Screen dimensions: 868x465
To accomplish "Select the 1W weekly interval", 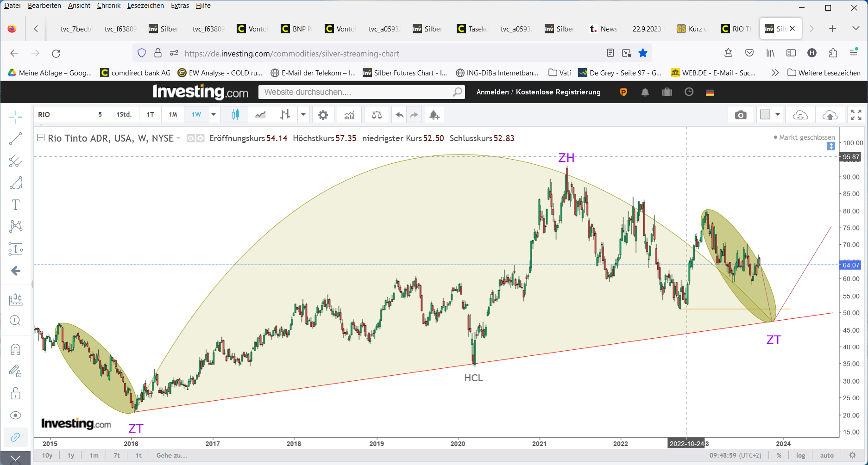I will pyautogui.click(x=196, y=115).
